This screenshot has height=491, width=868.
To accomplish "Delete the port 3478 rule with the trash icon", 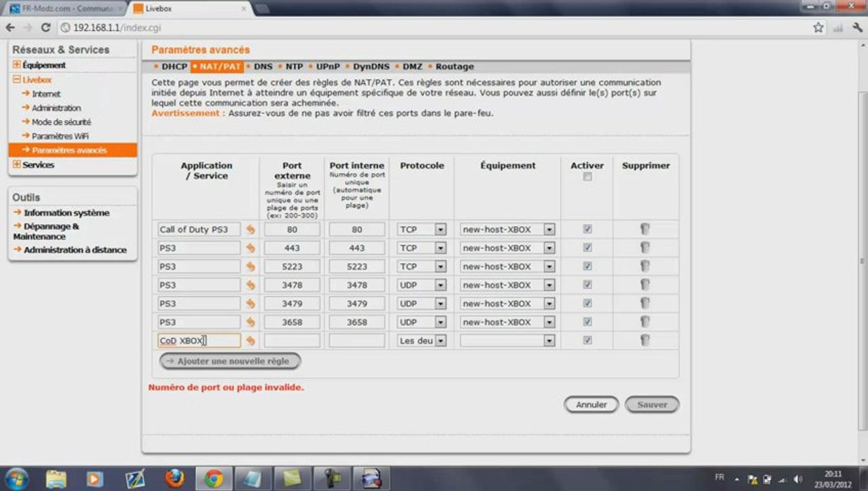I will pyautogui.click(x=645, y=284).
